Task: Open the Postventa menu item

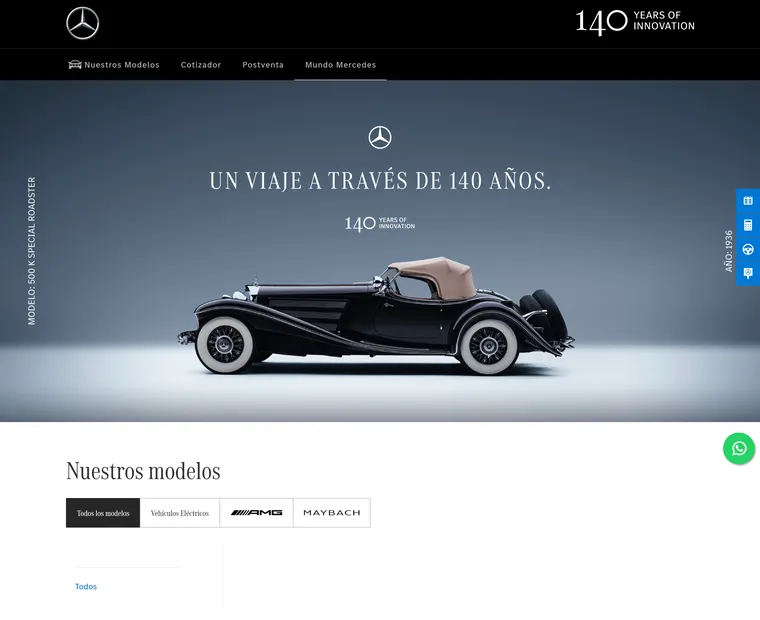Action: pos(263,64)
